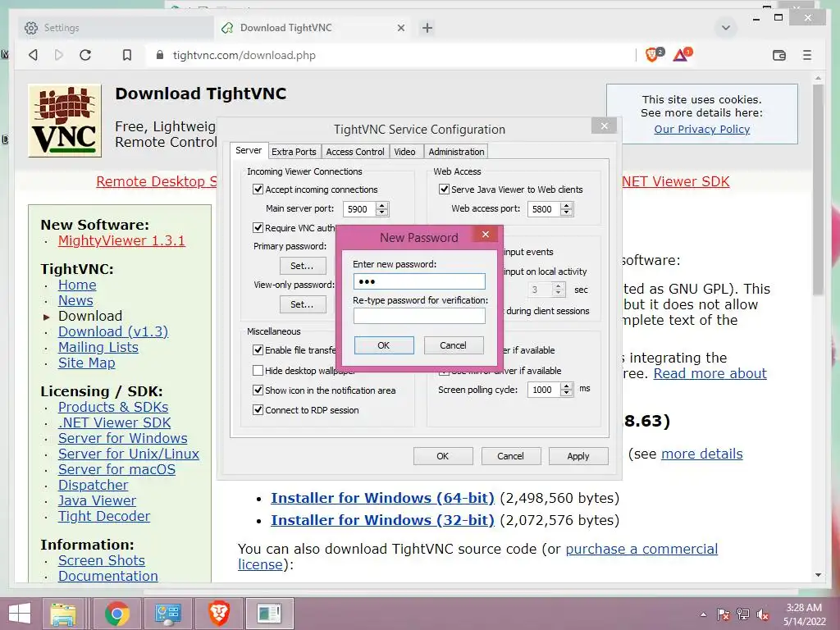This screenshot has height=630, width=840.
Task: Open the MightyViewer 1.3.1 link
Action: click(121, 240)
